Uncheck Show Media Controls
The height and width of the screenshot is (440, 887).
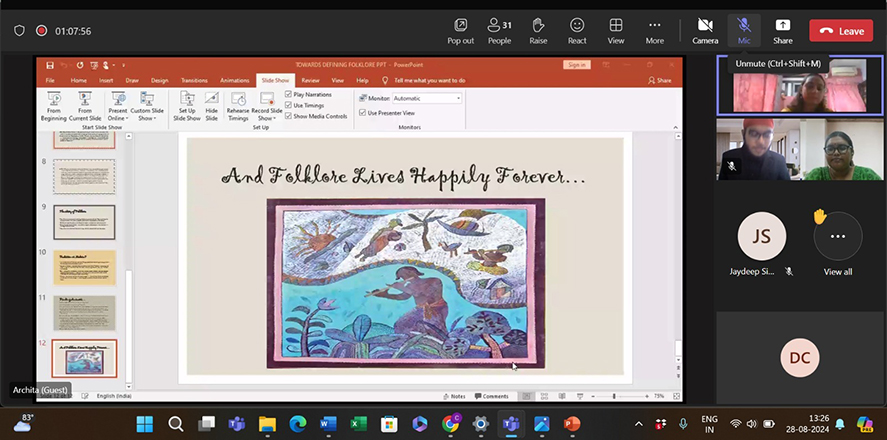click(x=289, y=116)
